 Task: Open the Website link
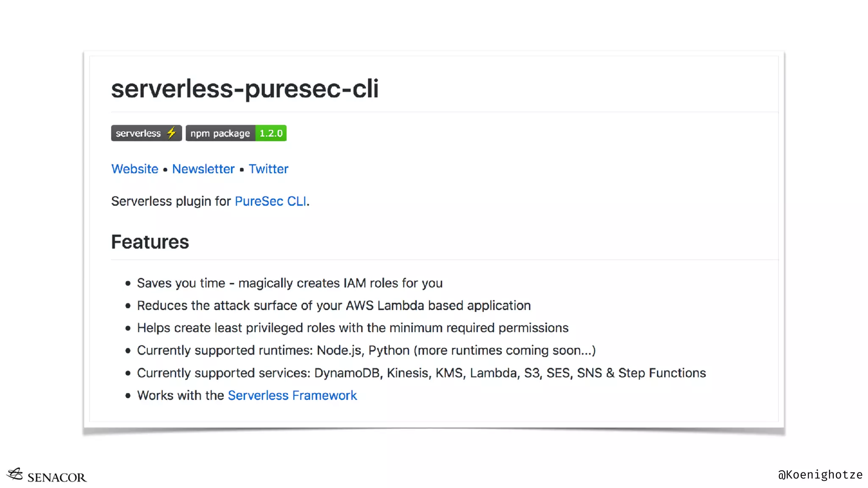point(134,169)
